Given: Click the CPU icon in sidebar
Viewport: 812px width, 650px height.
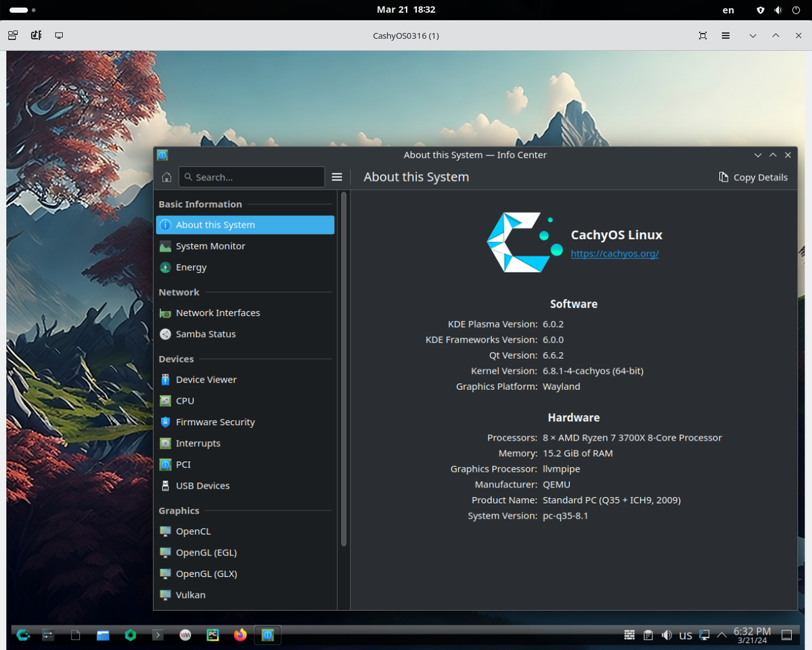Looking at the screenshot, I should pos(165,401).
